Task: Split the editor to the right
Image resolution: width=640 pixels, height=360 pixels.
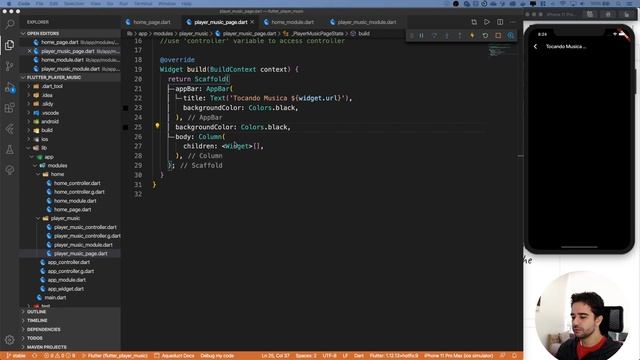Action: pyautogui.click(x=500, y=22)
